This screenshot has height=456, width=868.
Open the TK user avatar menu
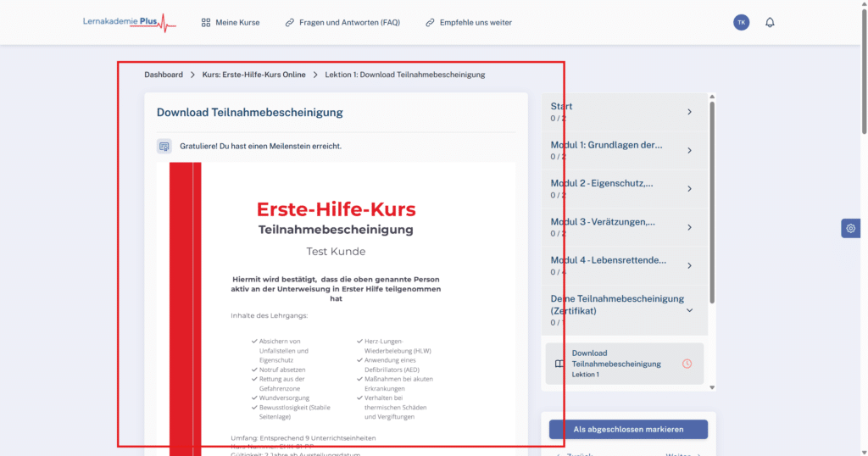coord(741,22)
